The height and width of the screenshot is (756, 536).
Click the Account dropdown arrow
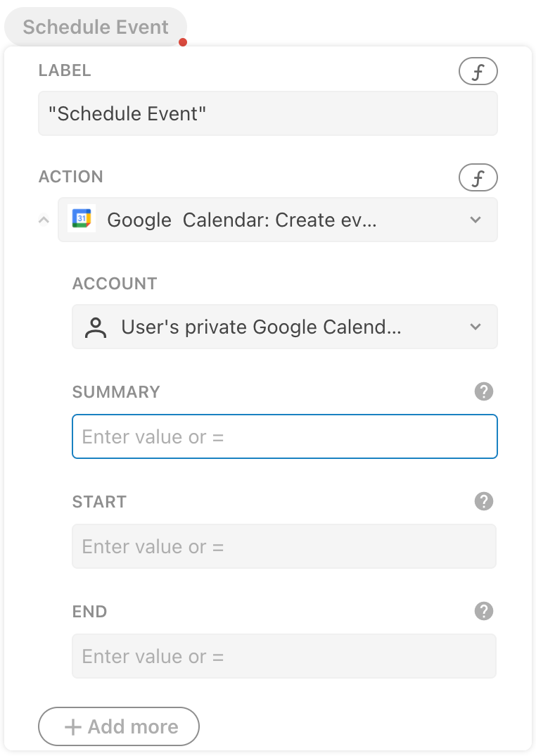[476, 327]
